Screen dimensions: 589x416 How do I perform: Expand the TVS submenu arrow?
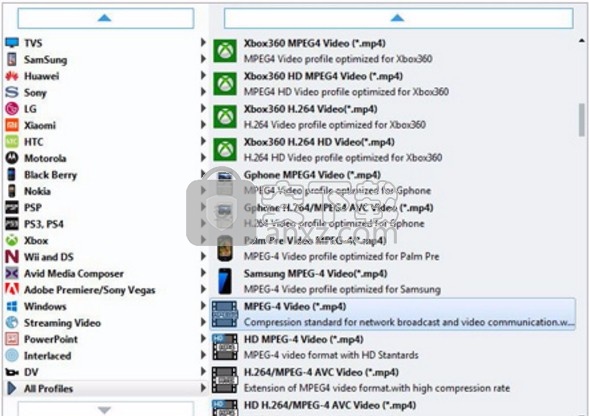click(203, 42)
